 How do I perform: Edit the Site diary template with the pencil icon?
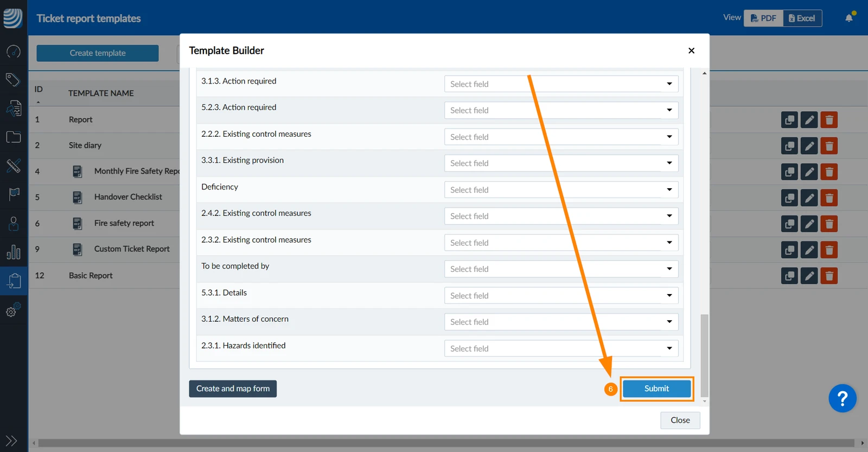(809, 146)
